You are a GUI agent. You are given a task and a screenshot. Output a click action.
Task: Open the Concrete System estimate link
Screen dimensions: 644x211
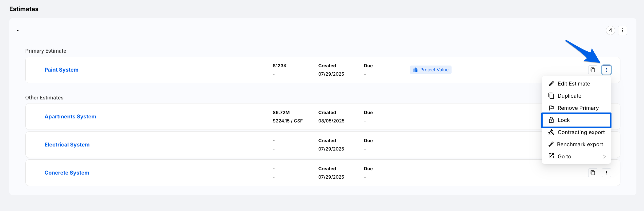67,173
